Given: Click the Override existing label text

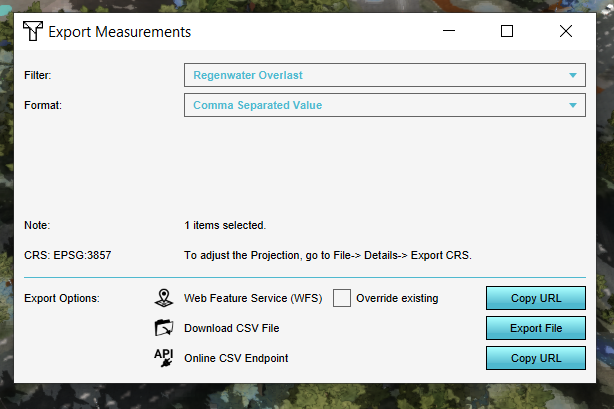Looking at the screenshot, I should point(397,298).
